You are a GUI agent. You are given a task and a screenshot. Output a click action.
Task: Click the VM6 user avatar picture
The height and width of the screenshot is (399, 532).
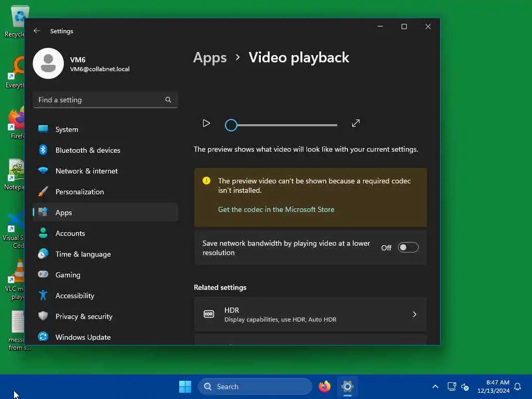point(48,63)
